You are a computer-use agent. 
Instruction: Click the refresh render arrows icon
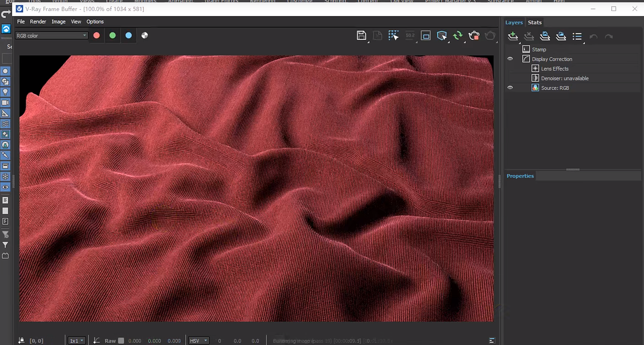tap(457, 35)
